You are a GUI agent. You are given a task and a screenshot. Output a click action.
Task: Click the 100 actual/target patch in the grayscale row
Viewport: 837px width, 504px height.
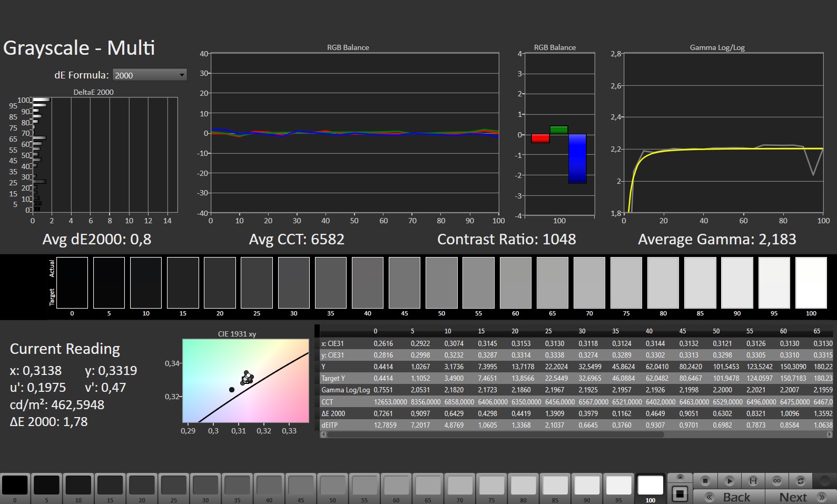pos(811,283)
